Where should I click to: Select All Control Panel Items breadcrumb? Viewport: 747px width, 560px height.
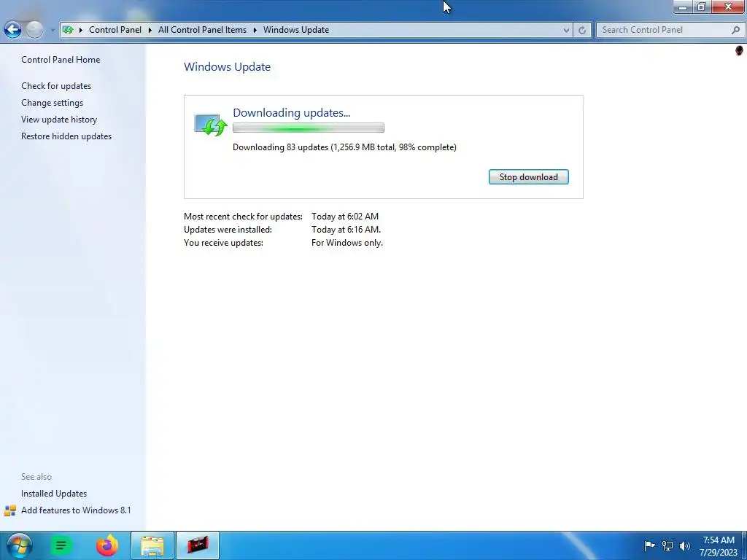pyautogui.click(x=202, y=29)
